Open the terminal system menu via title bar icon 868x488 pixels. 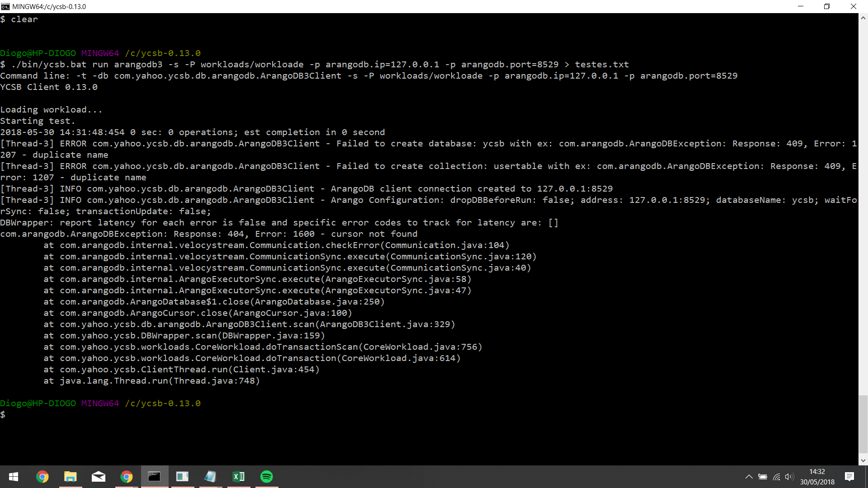(5, 6)
